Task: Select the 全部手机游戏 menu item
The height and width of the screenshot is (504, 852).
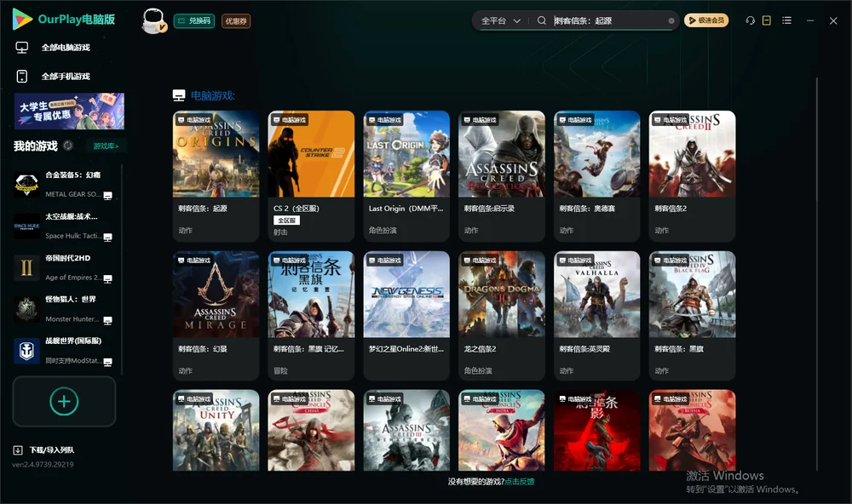Action: tap(66, 76)
